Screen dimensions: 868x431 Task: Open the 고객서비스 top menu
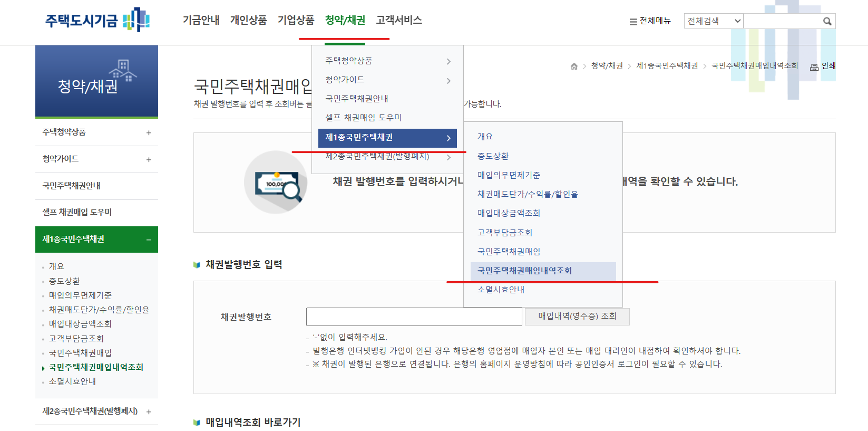coord(399,20)
